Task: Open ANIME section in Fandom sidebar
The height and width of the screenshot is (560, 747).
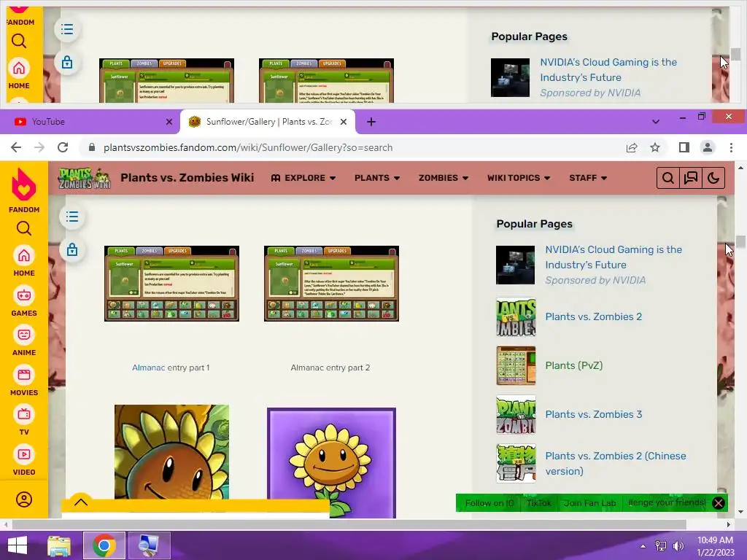Action: point(24,341)
